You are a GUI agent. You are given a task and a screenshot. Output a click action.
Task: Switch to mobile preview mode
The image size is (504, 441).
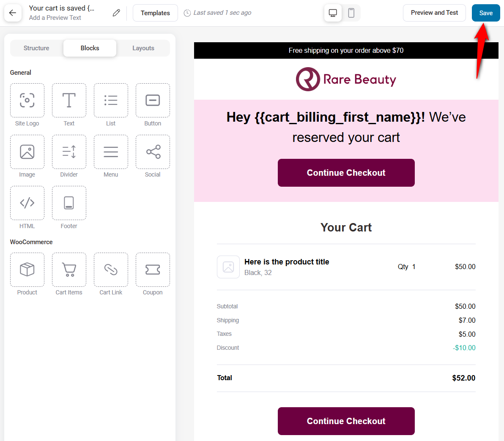[351, 13]
